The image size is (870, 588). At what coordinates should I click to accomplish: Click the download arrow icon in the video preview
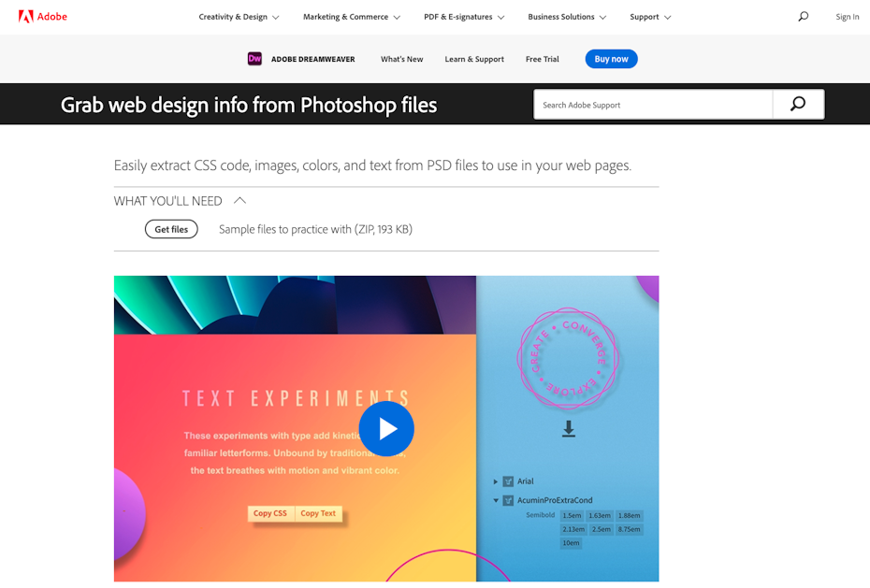point(569,429)
